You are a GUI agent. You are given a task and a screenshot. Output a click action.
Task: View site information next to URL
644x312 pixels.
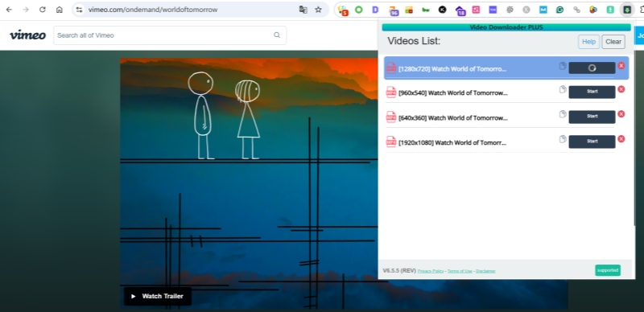coord(79,10)
